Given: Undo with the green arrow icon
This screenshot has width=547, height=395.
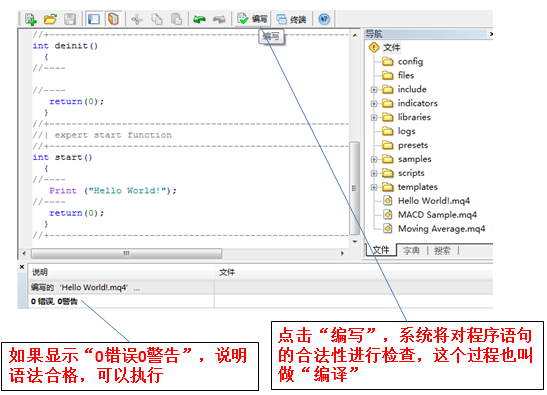Looking at the screenshot, I should (200, 19).
